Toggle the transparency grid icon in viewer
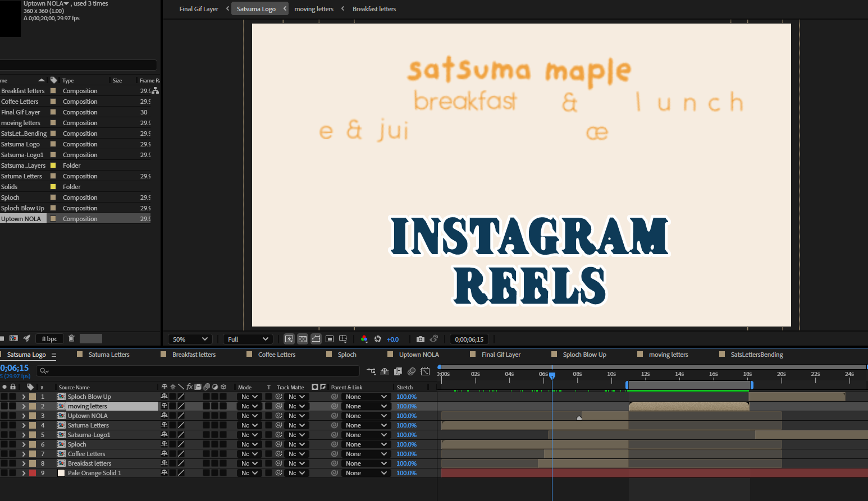The image size is (868, 501). 303,339
